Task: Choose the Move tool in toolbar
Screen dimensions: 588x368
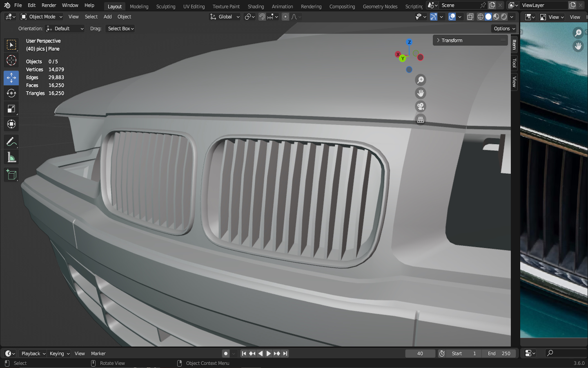Action: tap(11, 78)
